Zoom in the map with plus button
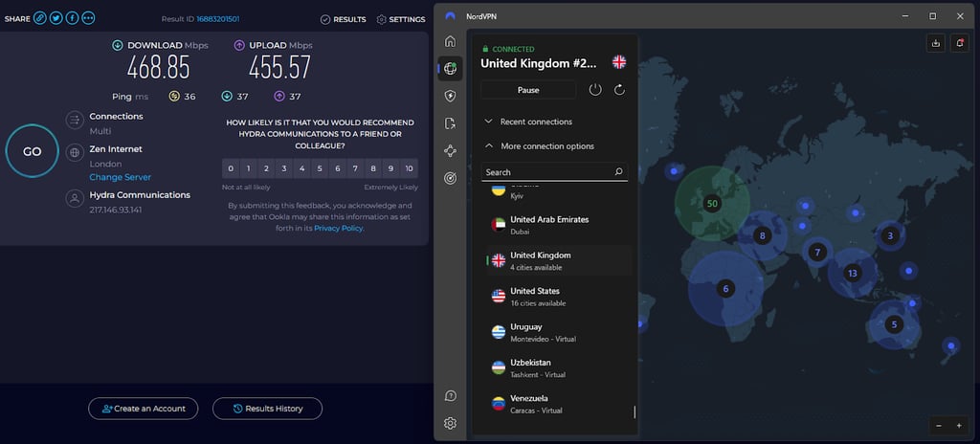 coord(959,425)
